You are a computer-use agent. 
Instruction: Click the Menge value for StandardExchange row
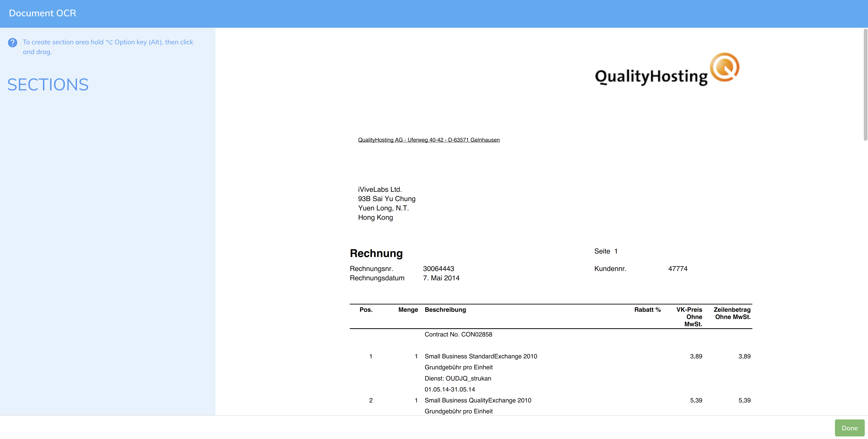click(x=416, y=357)
